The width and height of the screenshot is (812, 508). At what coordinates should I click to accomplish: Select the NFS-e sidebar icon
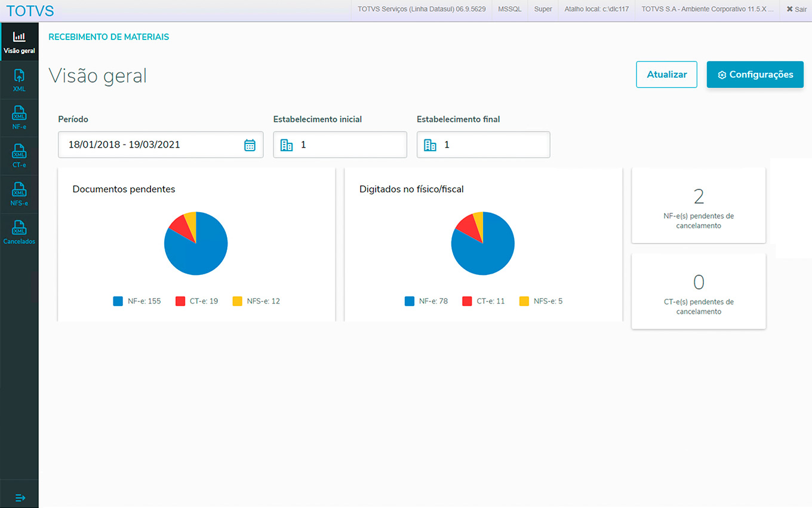tap(19, 194)
